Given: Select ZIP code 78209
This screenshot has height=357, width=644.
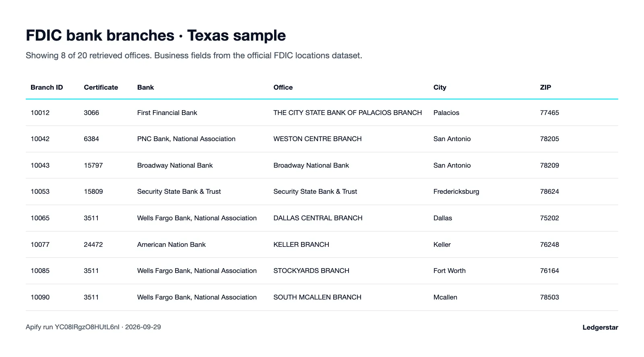Looking at the screenshot, I should tap(549, 165).
